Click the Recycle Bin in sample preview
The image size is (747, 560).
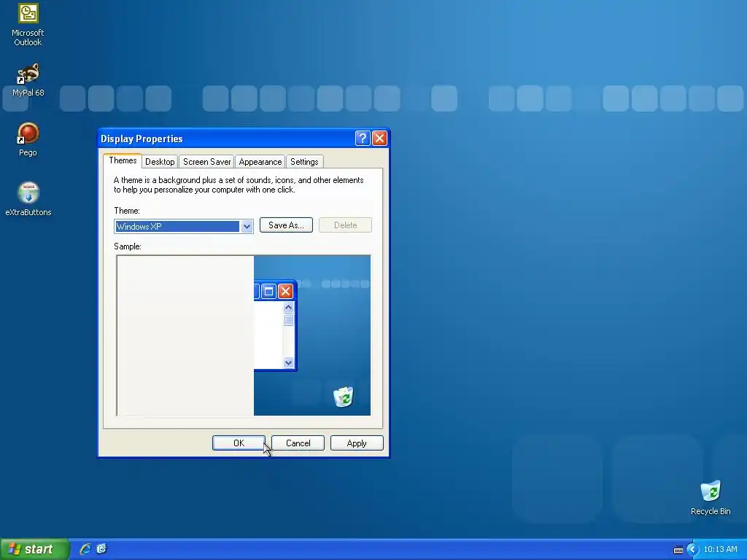[x=343, y=397]
